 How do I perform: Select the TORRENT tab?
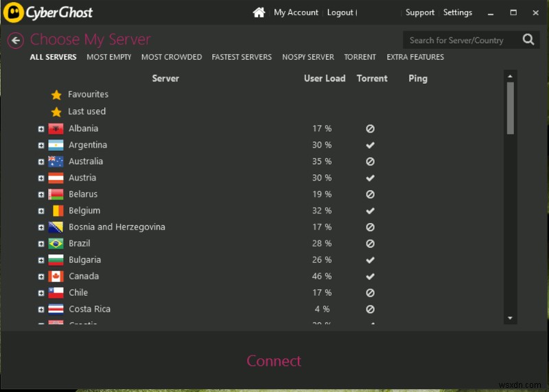coord(360,57)
